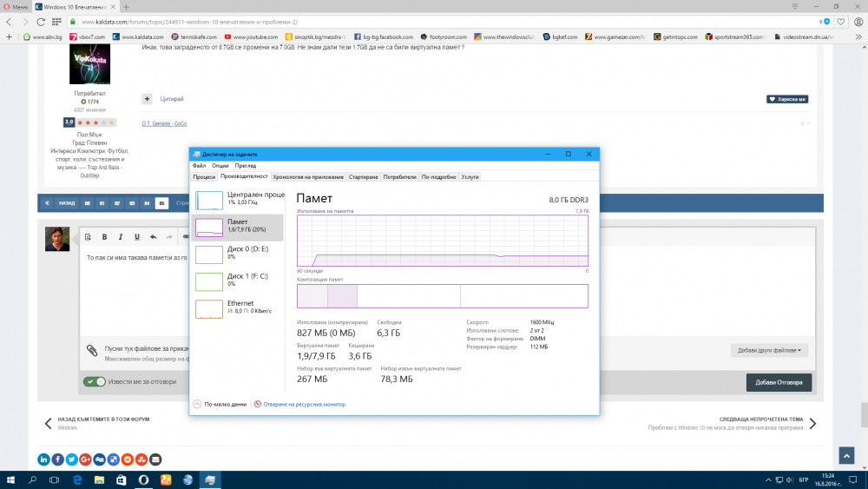Open the ad-blocker shield icon
The width and height of the screenshot is (868, 489).
coord(825,22)
